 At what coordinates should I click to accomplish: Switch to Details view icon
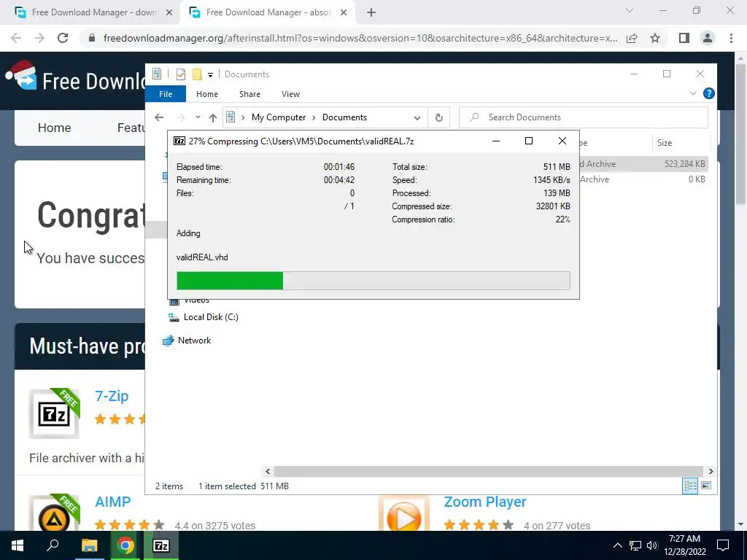coord(690,486)
